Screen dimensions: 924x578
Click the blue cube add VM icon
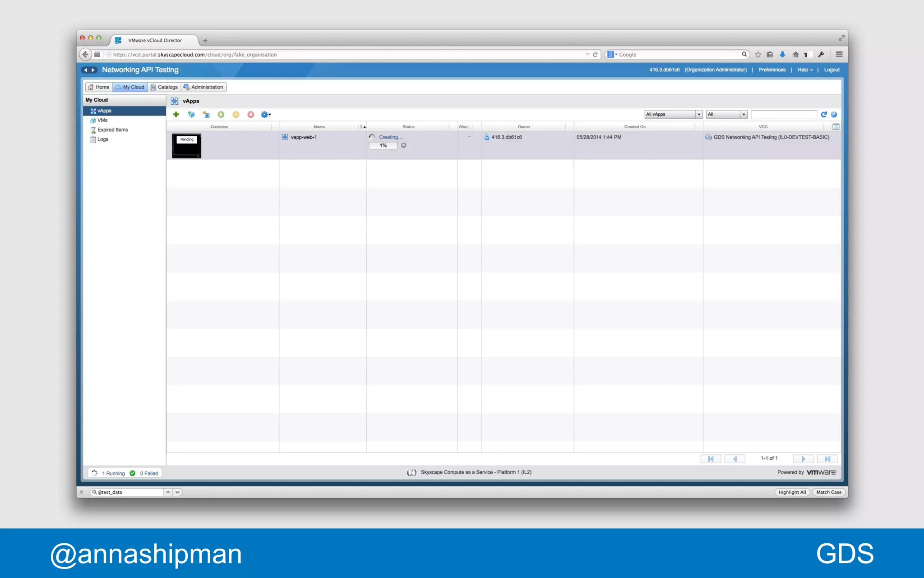pyautogui.click(x=191, y=115)
